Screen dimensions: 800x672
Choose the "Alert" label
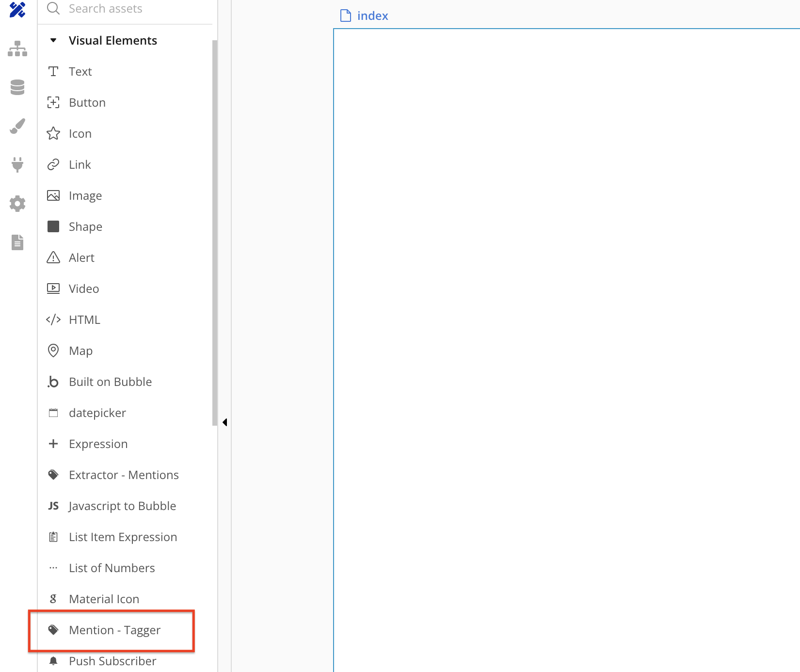(81, 257)
